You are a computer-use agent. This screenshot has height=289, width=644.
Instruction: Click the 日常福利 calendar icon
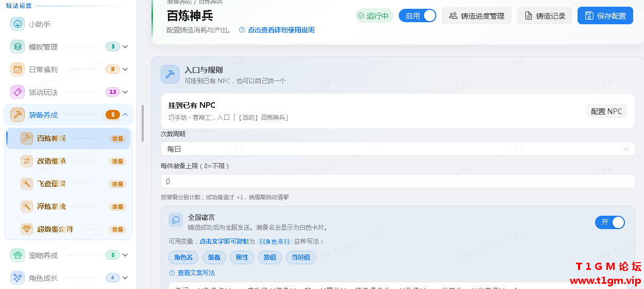click(x=18, y=69)
